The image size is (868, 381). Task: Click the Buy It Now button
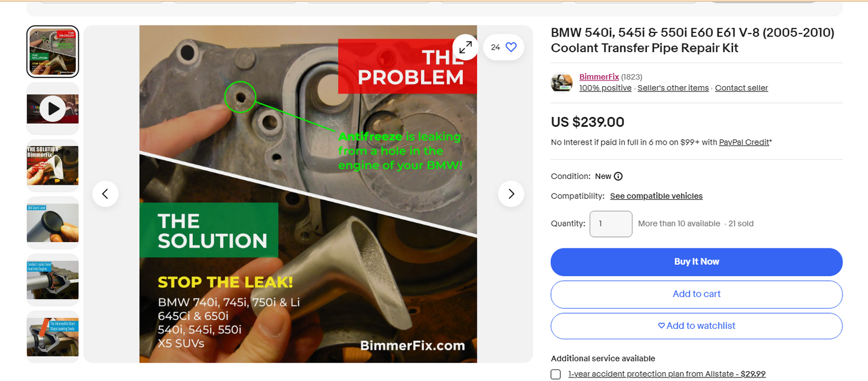click(x=697, y=262)
